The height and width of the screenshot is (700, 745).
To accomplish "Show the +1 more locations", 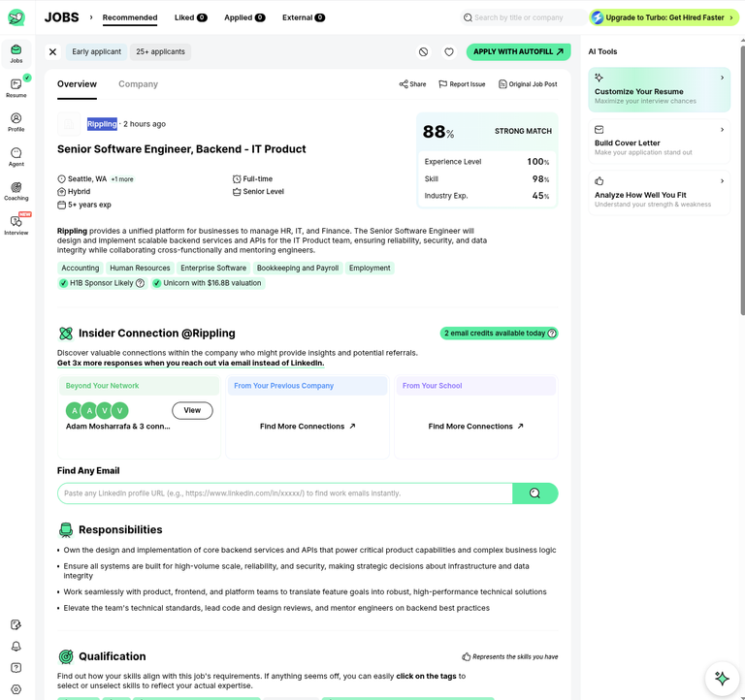I will (x=122, y=179).
